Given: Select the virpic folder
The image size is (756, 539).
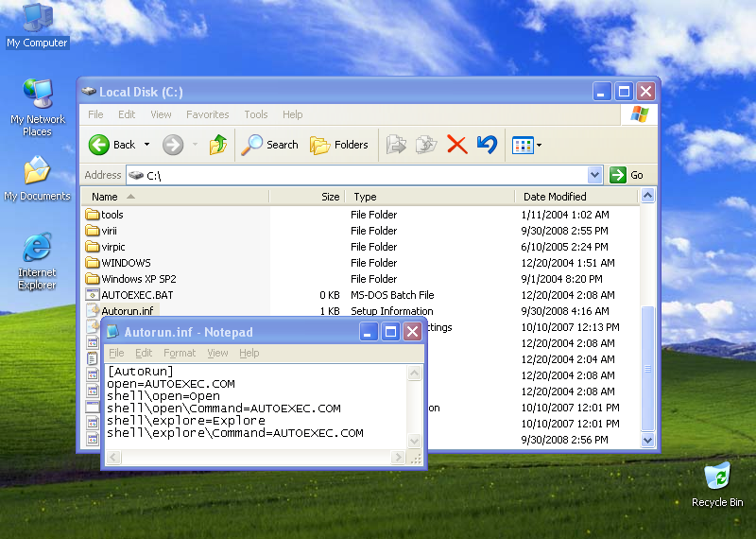Looking at the screenshot, I should click(x=105, y=247).
